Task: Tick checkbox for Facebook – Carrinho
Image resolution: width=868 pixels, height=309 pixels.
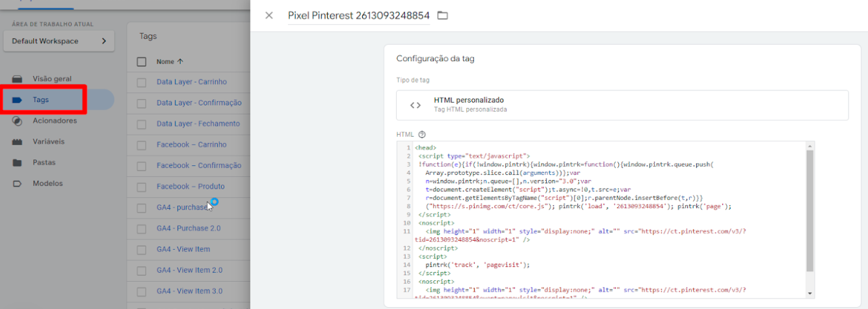Action: coord(142,145)
